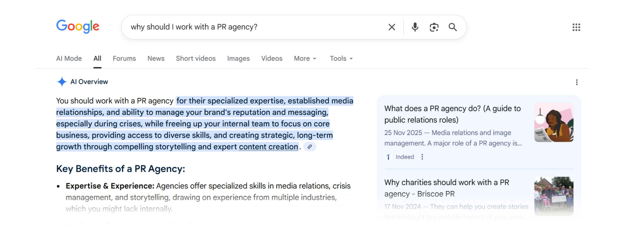Start voice search with microphone icon

point(415,27)
